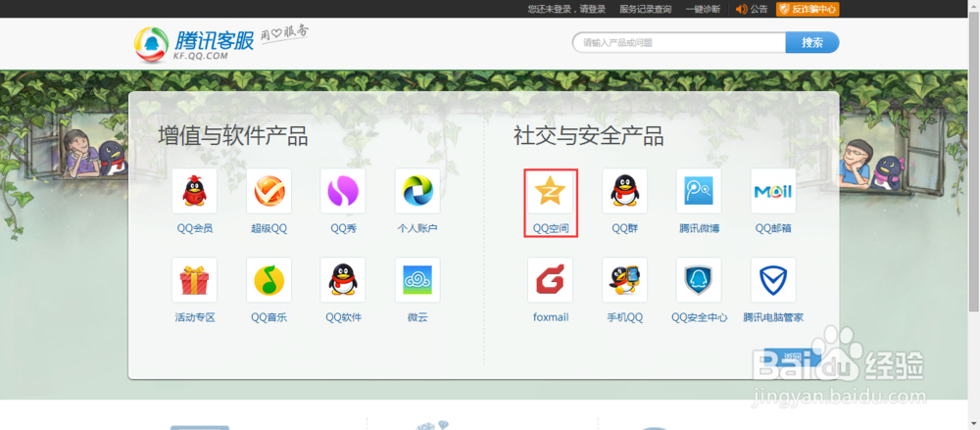
Task: Click the 手机QQ text label
Action: 625,317
